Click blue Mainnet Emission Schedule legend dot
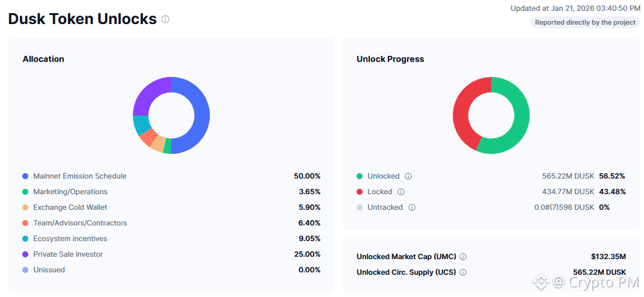 click(x=25, y=176)
